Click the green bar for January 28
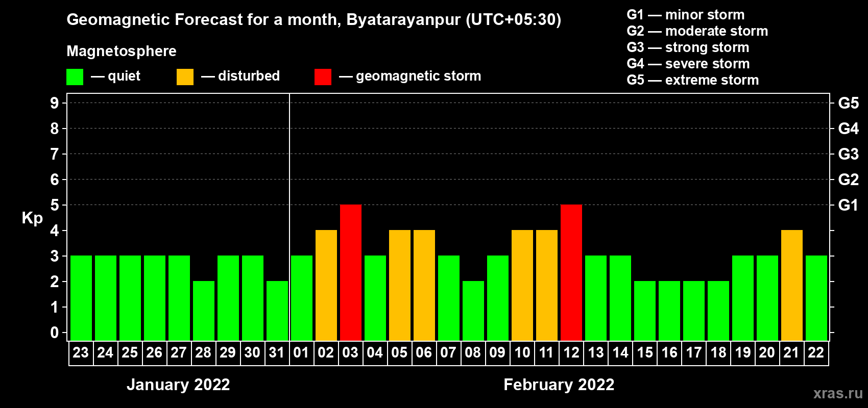 [204, 311]
